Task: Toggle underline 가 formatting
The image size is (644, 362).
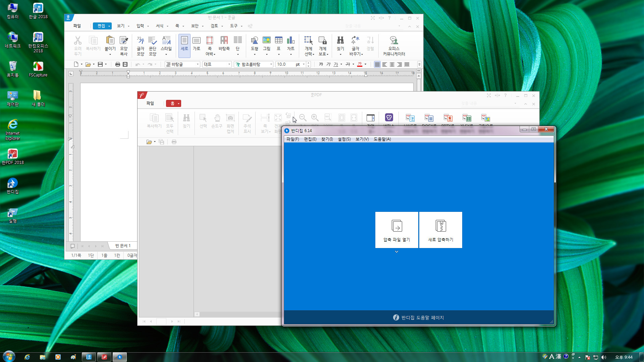Action: [336, 64]
